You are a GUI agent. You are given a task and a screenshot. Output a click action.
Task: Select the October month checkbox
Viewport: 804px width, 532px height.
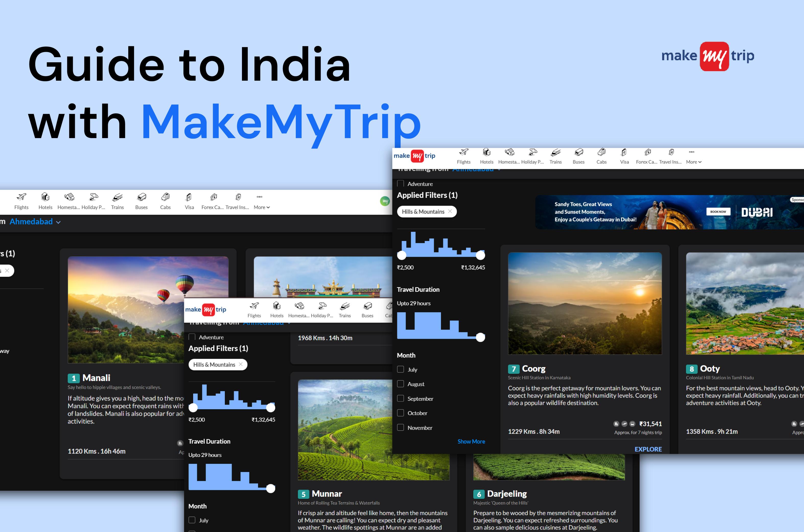[x=401, y=413]
